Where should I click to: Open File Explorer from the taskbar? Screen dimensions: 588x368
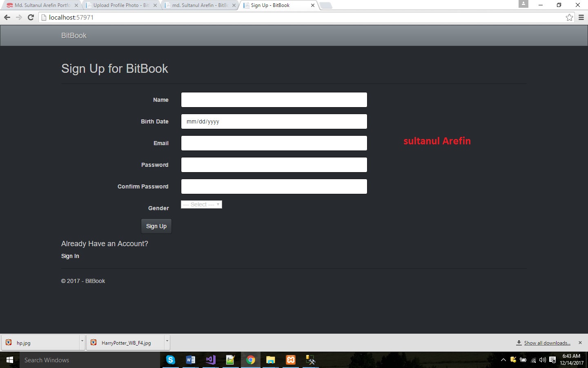pos(270,360)
